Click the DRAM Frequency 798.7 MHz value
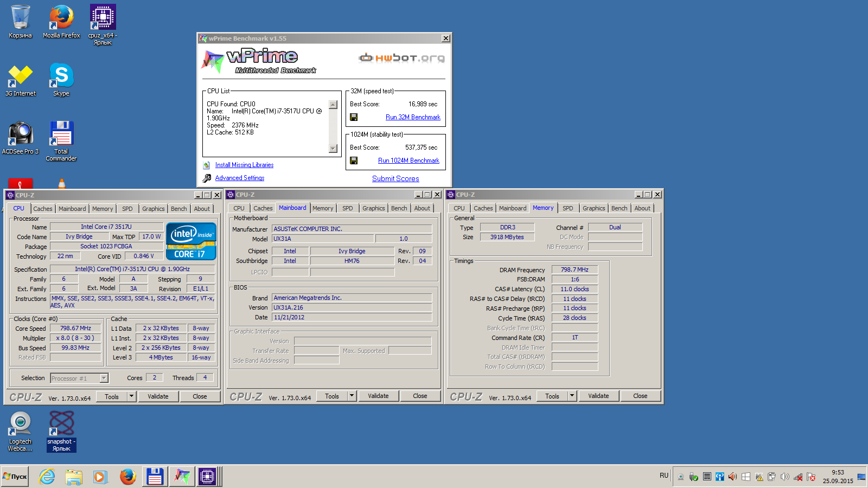 (x=575, y=269)
